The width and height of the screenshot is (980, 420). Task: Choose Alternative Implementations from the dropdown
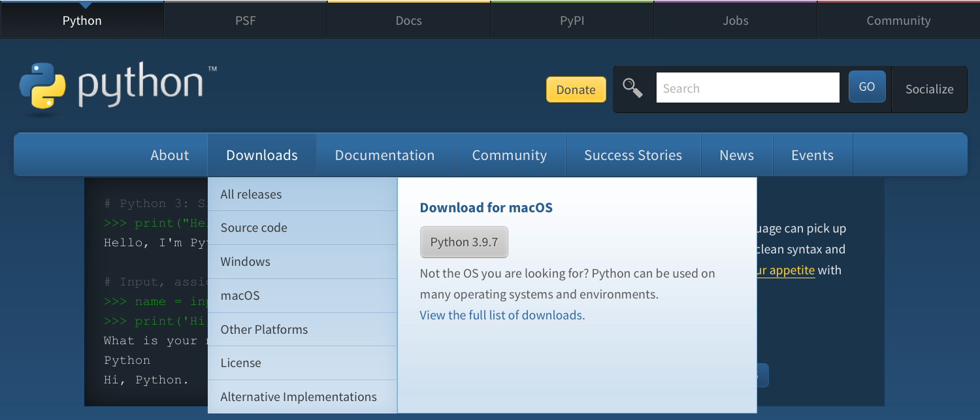[298, 396]
